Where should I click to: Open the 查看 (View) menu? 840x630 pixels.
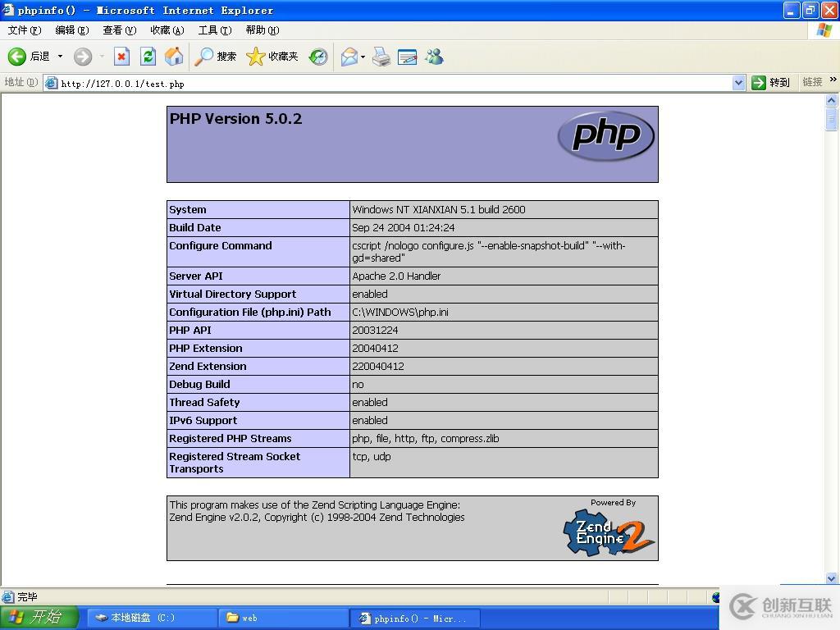point(119,30)
